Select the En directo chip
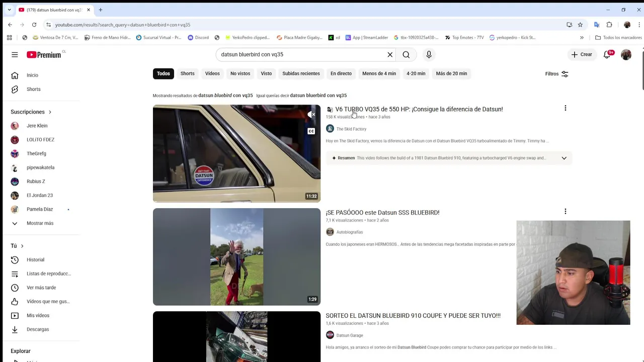The width and height of the screenshot is (644, 362). click(x=341, y=73)
